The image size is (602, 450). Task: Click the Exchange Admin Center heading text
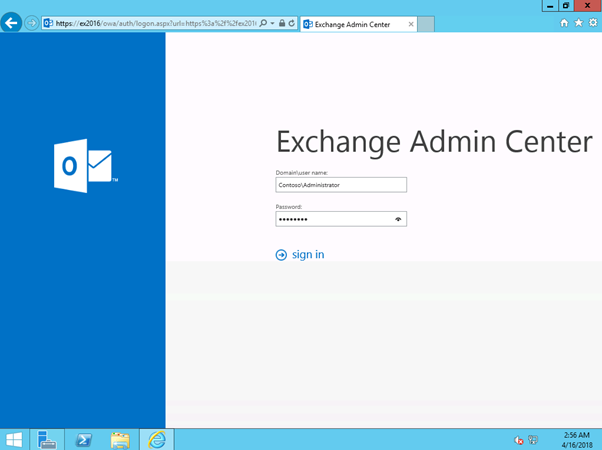(x=435, y=142)
